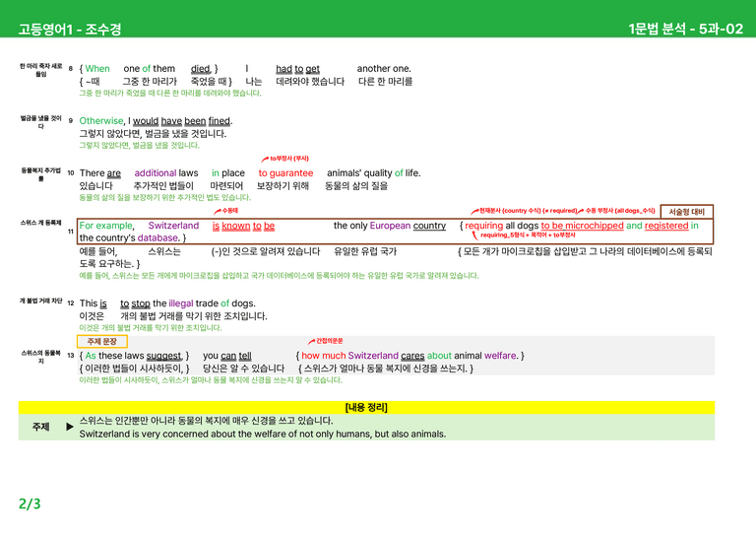Click the header title '고등영어1 - 조수경'
Image resolution: width=756 pixels, height=535 pixels.
coord(70,29)
